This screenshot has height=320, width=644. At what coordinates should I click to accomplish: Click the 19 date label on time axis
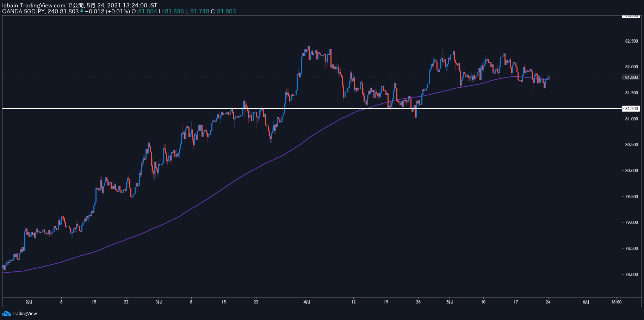pyautogui.click(x=386, y=302)
